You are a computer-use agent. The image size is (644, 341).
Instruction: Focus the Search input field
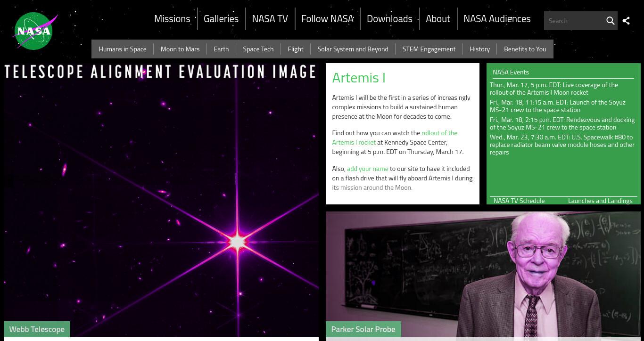[574, 21]
